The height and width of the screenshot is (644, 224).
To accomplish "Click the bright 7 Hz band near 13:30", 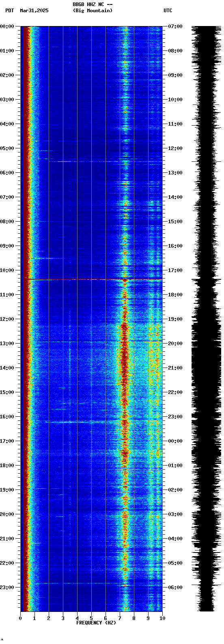I will pos(124,356).
